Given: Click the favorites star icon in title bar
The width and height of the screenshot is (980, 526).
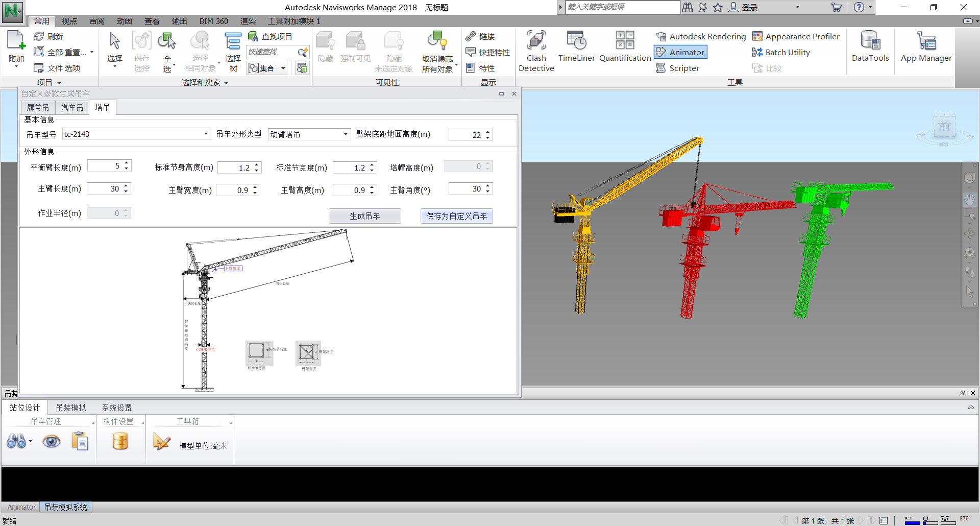Looking at the screenshot, I should (718, 7).
